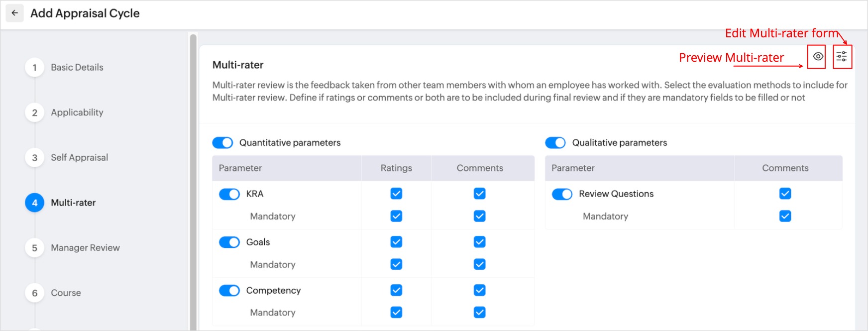Viewport: 868px width, 331px height.
Task: Uncheck KRA Mandatory Comments checkbox
Action: pyautogui.click(x=480, y=216)
